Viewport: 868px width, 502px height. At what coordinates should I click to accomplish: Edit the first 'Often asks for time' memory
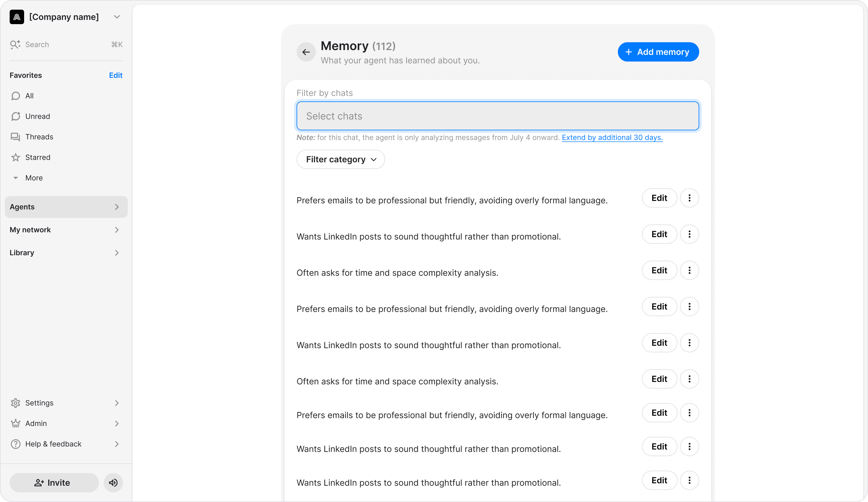pos(659,270)
